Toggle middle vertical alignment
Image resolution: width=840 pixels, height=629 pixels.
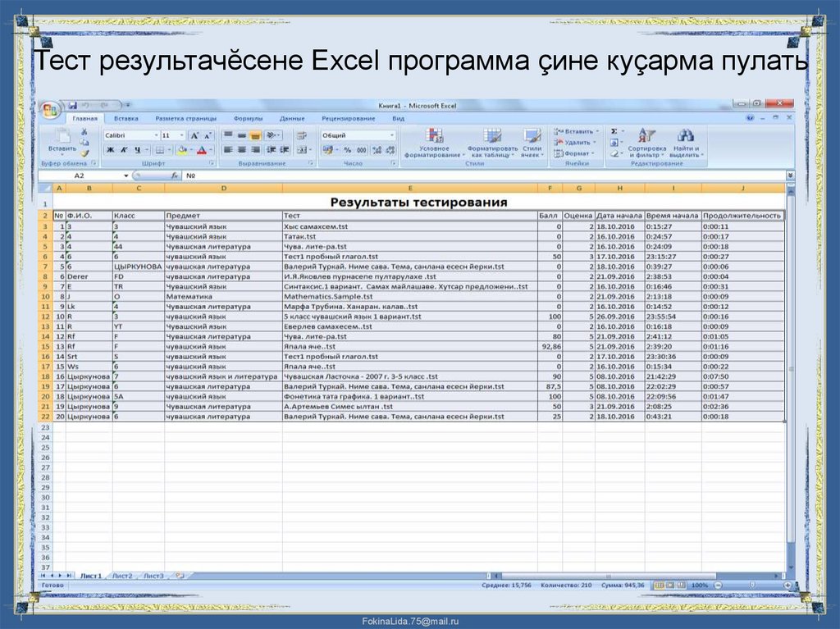point(242,135)
